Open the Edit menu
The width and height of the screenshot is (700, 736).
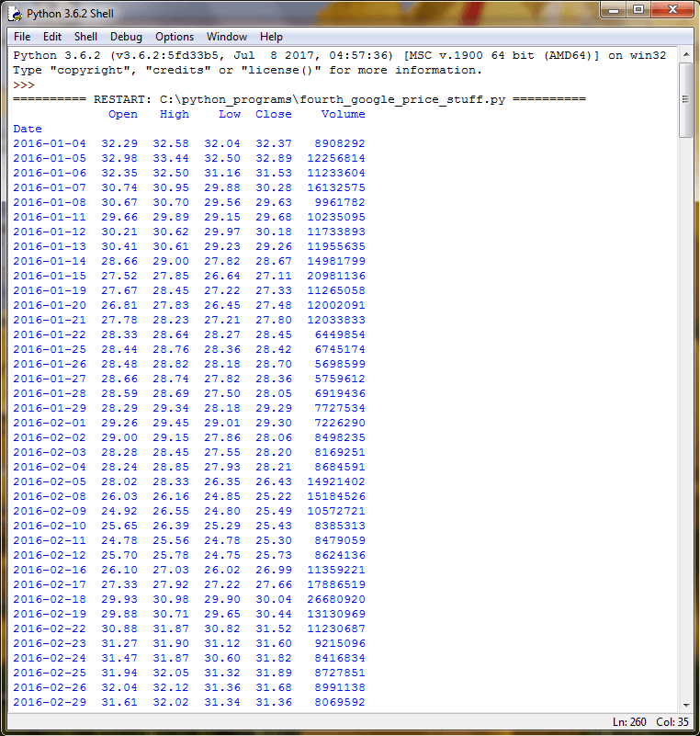coord(52,37)
